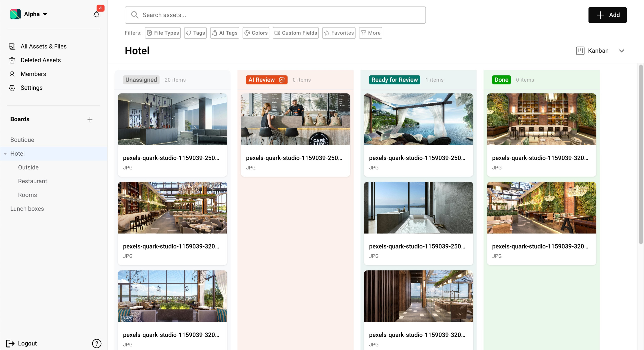Viewport: 644px width, 350px height.
Task: Click the help question mark icon
Action: pos(97,343)
